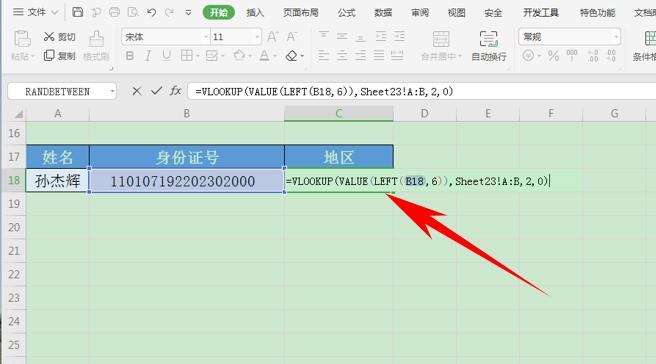
Task: Open the insert function fx dialog
Action: [x=175, y=91]
